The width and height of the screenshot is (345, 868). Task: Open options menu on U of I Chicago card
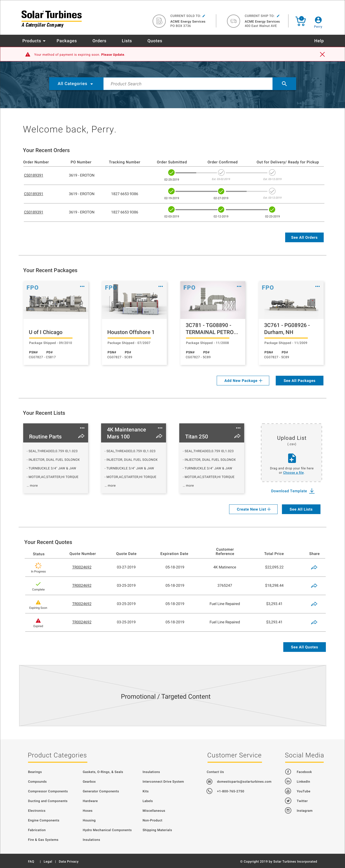point(82,286)
